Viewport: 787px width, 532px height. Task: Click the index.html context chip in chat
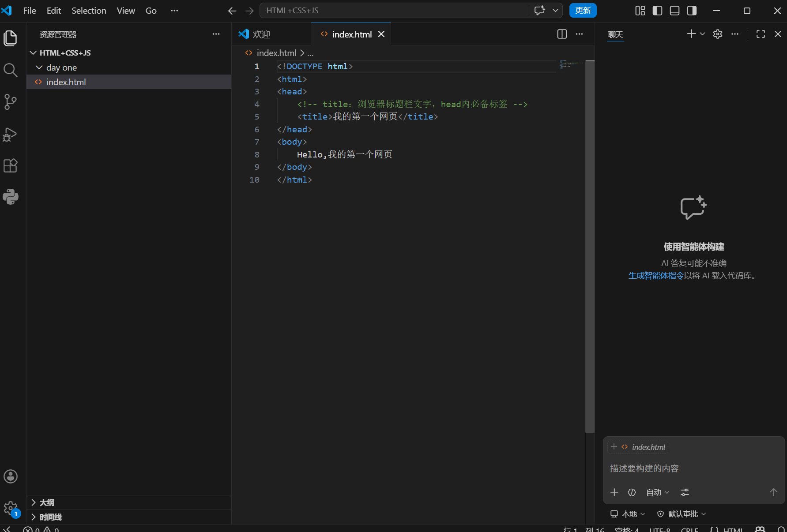pyautogui.click(x=638, y=447)
